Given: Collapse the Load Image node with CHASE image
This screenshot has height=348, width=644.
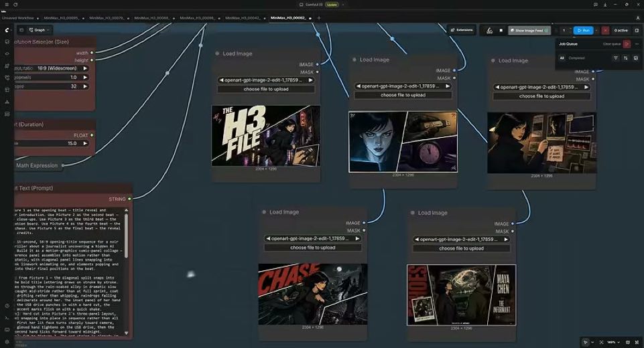Looking at the screenshot, I should click(264, 212).
